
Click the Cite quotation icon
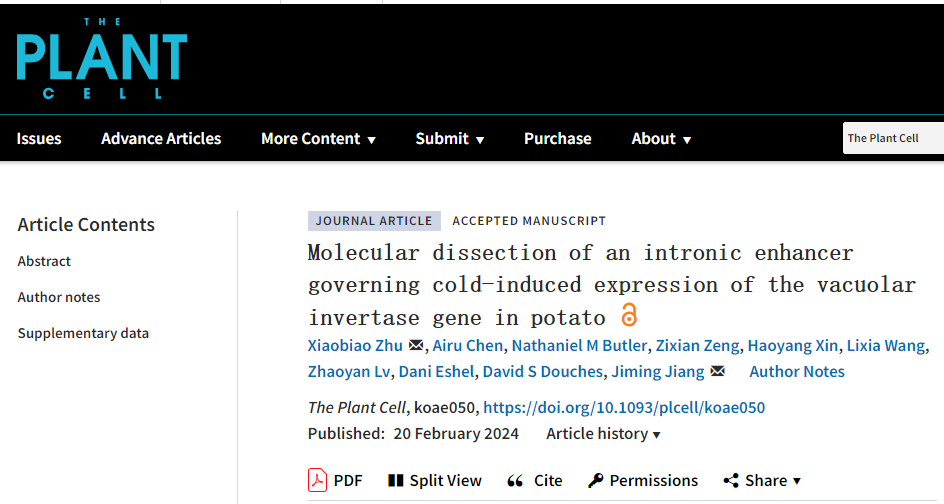(x=516, y=481)
